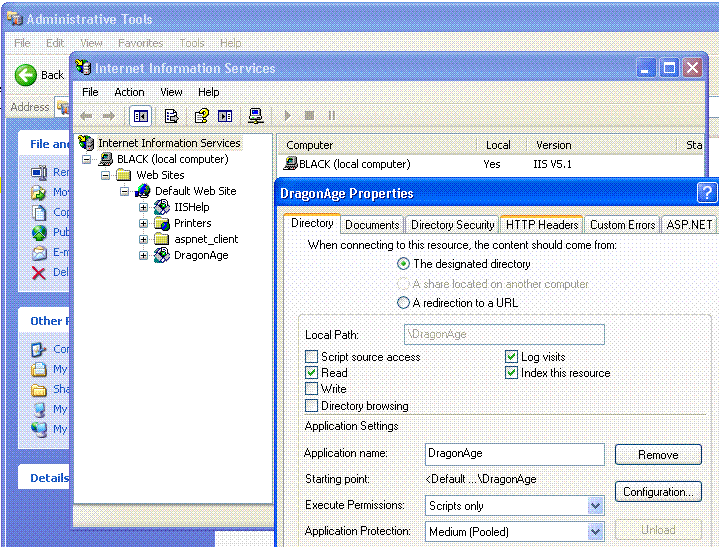Viewport: 719px width, 547px height.
Task: Open the Application Protection dropdown
Action: click(596, 532)
